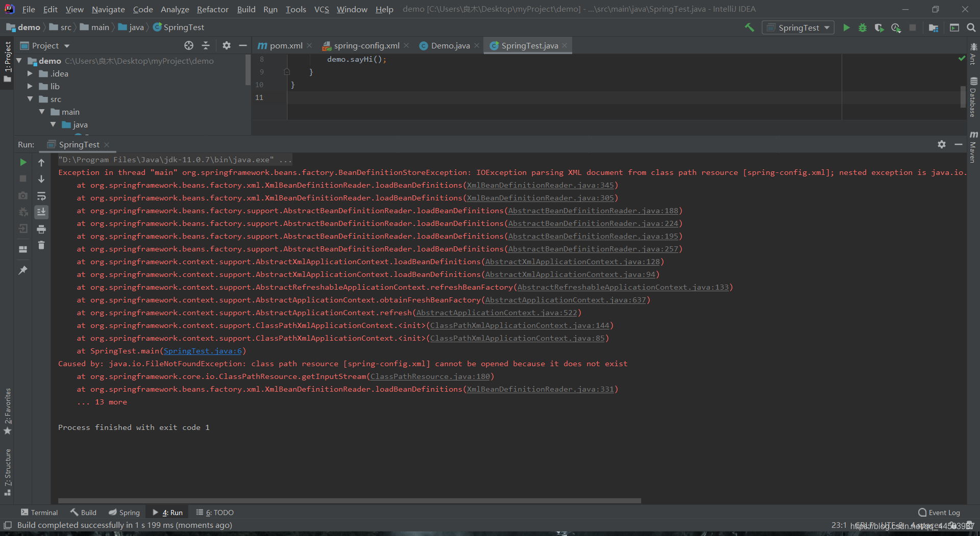Click the fold marker on line 9
This screenshot has width=980, height=536.
point(287,72)
